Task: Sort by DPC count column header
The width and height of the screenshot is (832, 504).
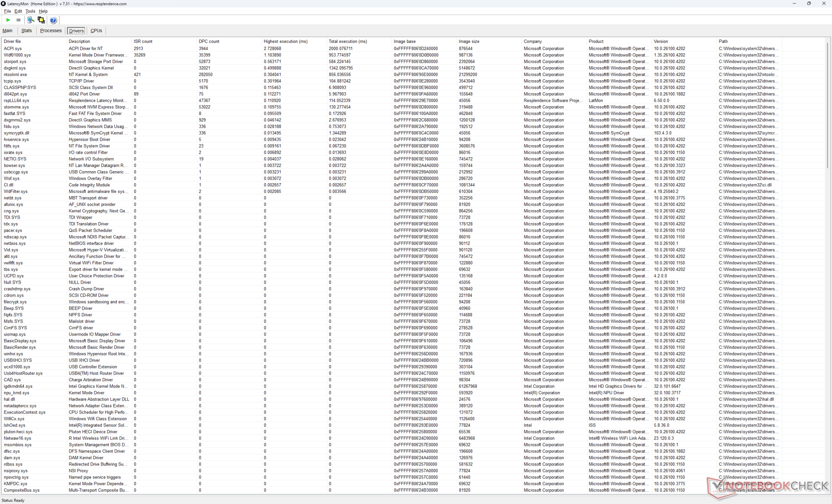Action: [x=209, y=42]
